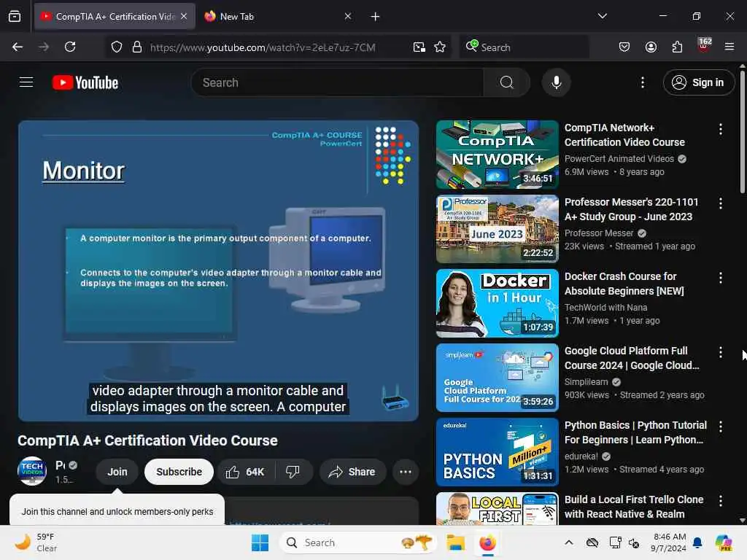Image resolution: width=747 pixels, height=560 pixels.
Task: Open Firefox from the taskbar
Action: (487, 542)
